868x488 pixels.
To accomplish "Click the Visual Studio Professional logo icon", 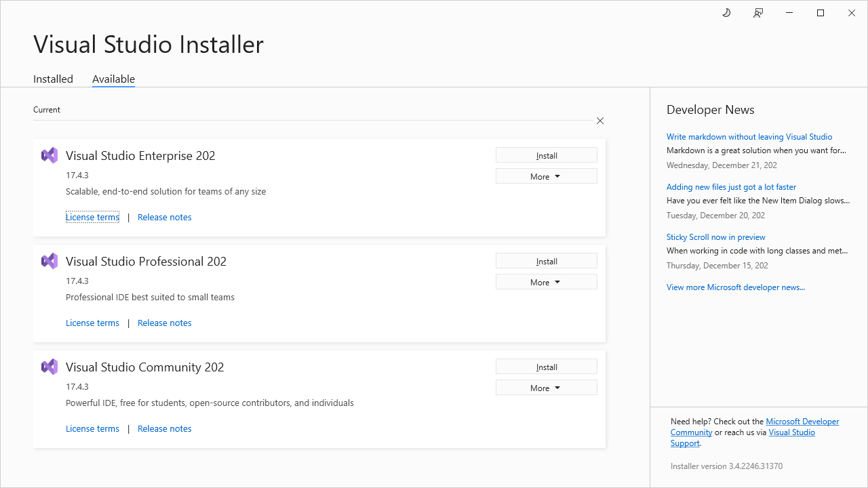I will coord(50,261).
